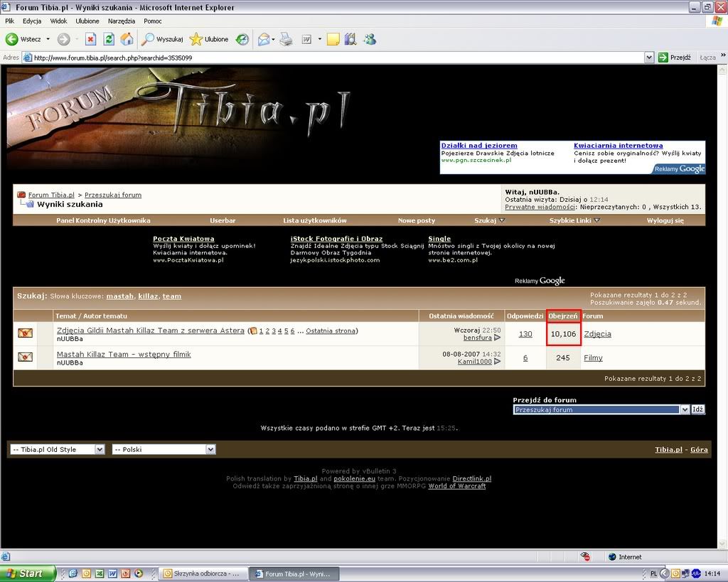View Nowe posty
This screenshot has height=582, width=728.
pos(417,220)
